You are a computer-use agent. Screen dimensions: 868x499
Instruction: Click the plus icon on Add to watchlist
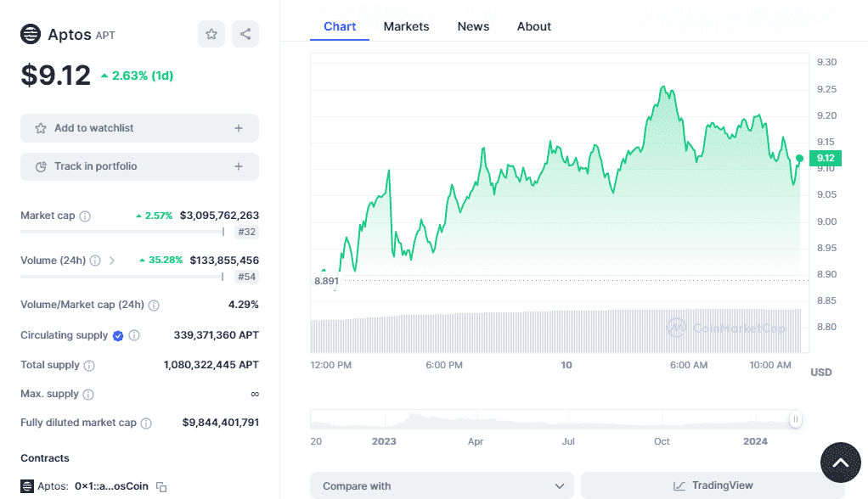point(239,128)
